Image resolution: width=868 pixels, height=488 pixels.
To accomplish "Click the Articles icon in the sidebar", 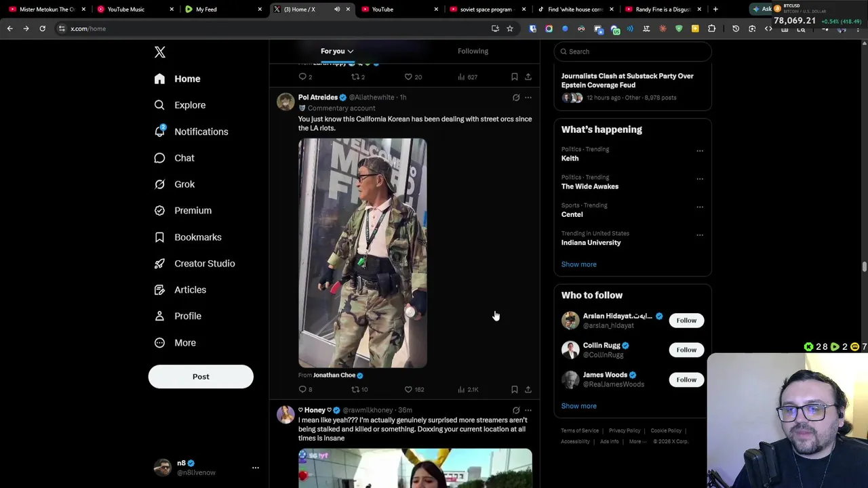I will 159,289.
